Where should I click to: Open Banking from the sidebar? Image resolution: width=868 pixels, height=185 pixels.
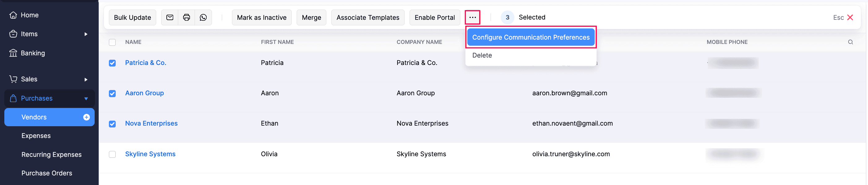tap(33, 53)
